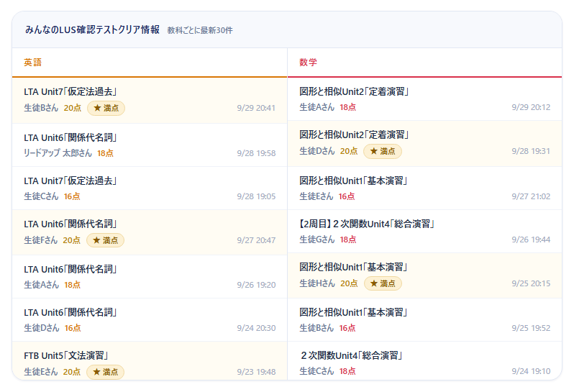Open LTA Unit6「関係代名詞」 entry dated 9/24 20:30
This screenshot has width=574, height=392.
click(150, 320)
